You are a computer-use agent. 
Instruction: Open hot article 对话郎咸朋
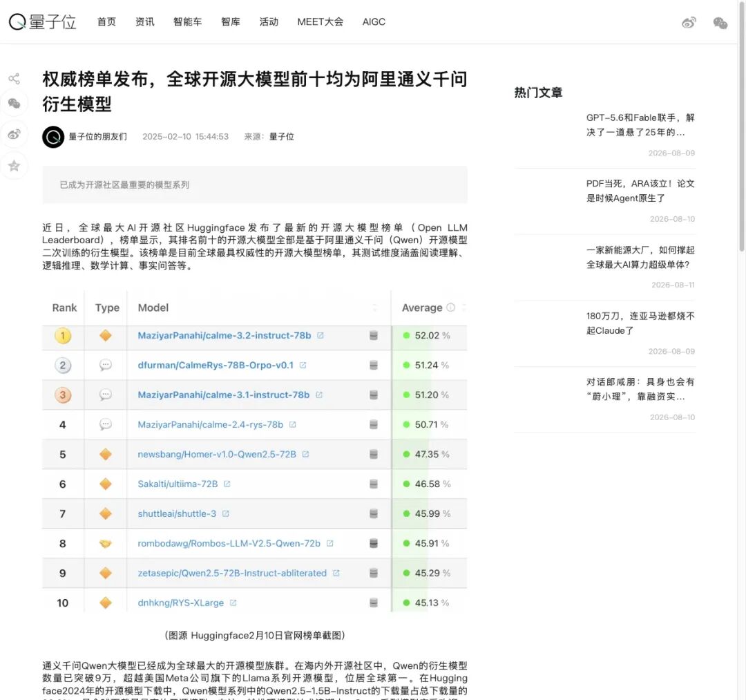pos(640,389)
